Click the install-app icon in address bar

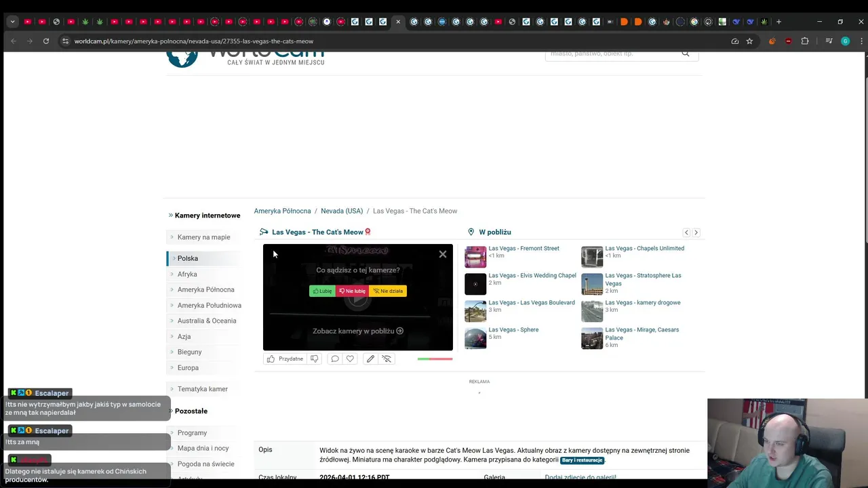(735, 41)
